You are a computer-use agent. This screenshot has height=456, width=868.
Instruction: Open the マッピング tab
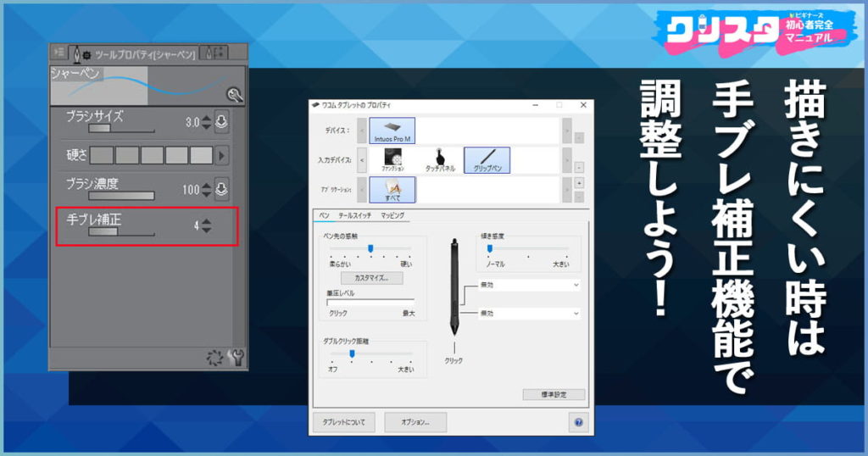[x=392, y=215]
